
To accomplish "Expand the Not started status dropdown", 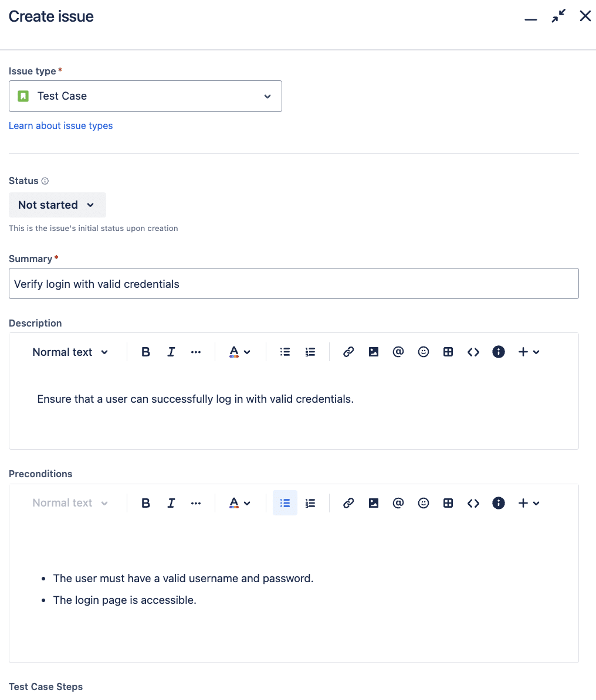I will (x=57, y=205).
